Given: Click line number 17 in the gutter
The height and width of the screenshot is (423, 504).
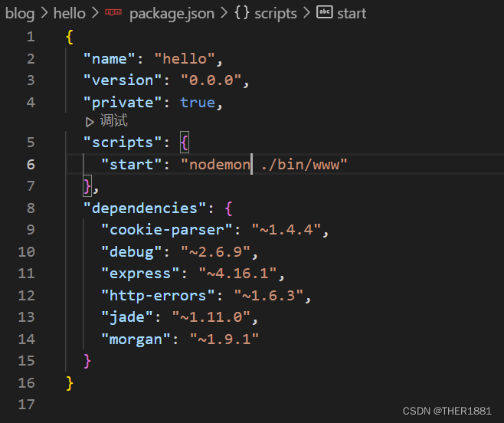Looking at the screenshot, I should click(27, 404).
